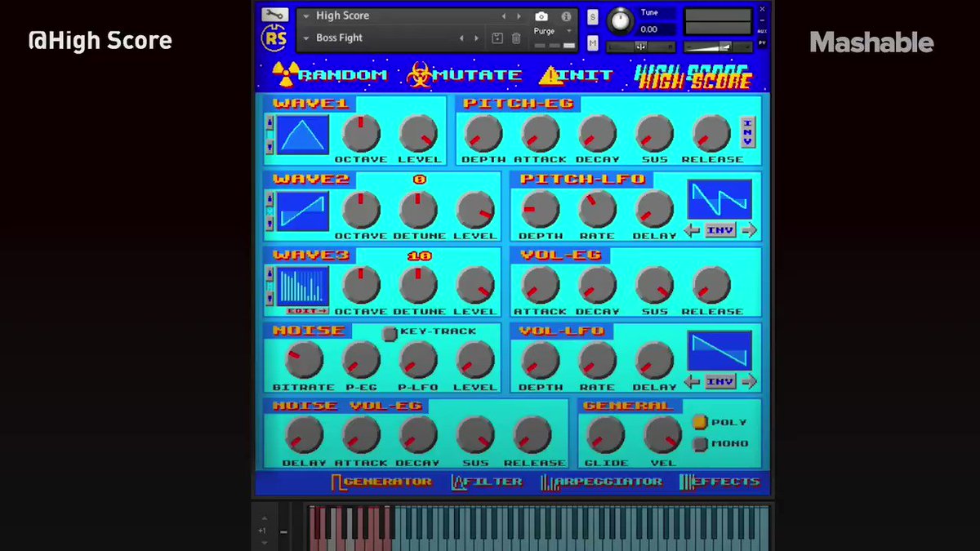
Task: Click the Pitch-LFO Rate knob
Action: pos(597,210)
